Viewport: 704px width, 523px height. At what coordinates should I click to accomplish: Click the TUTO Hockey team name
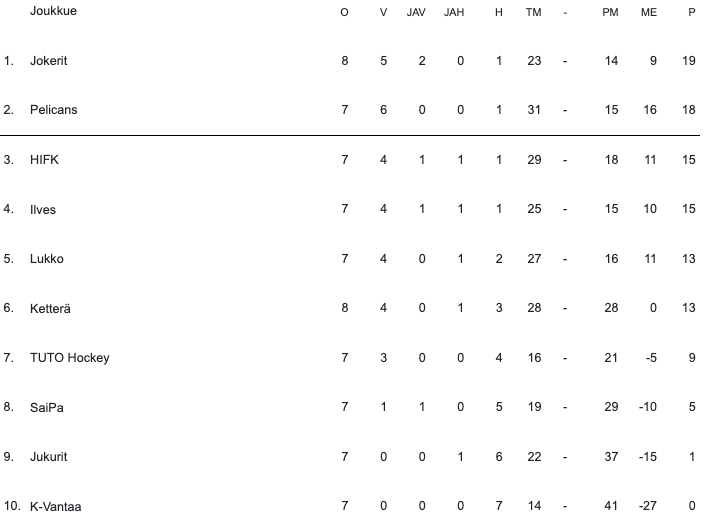point(69,358)
